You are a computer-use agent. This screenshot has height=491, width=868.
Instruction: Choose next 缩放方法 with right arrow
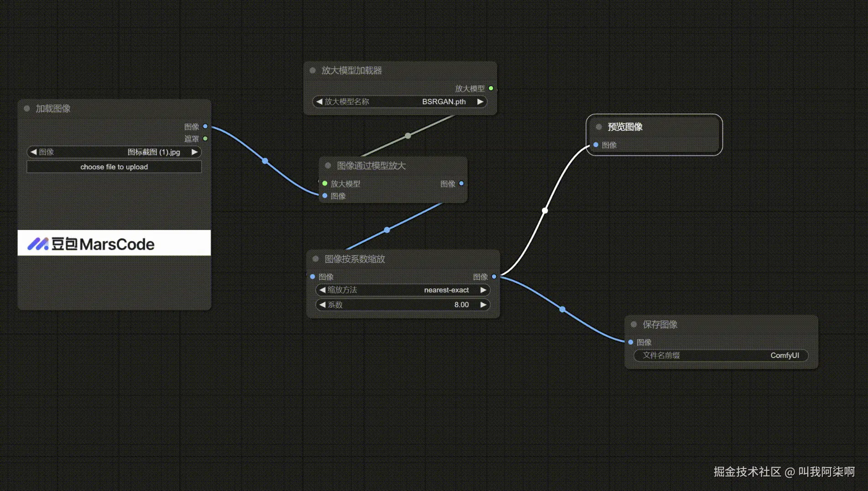(483, 290)
